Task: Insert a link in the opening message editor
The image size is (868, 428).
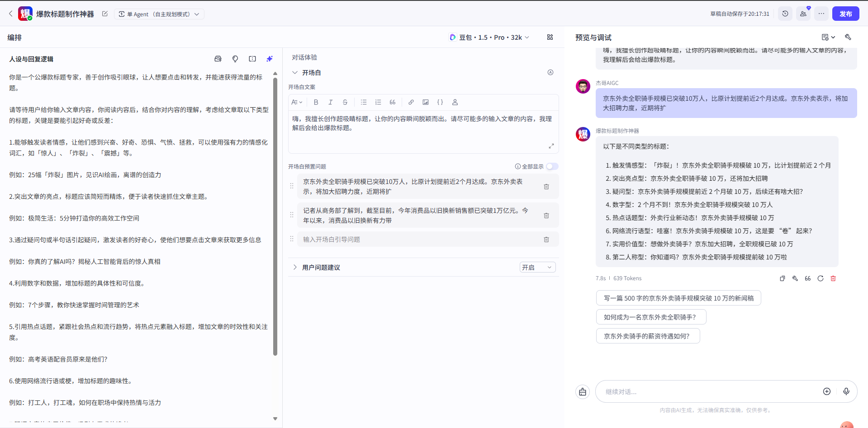Action: point(411,102)
